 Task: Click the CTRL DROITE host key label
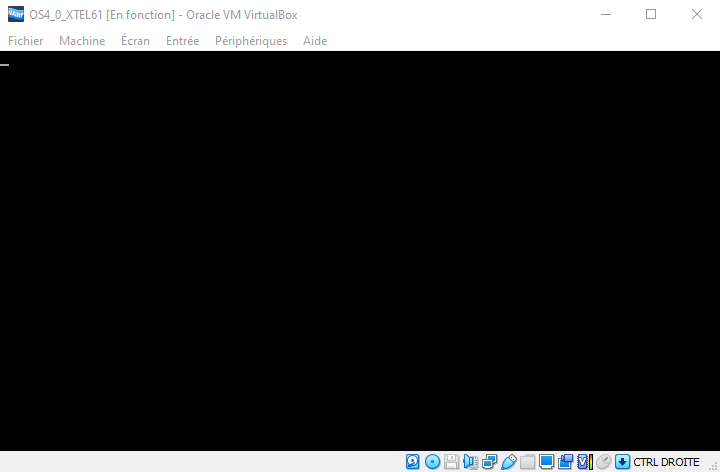pos(666,462)
